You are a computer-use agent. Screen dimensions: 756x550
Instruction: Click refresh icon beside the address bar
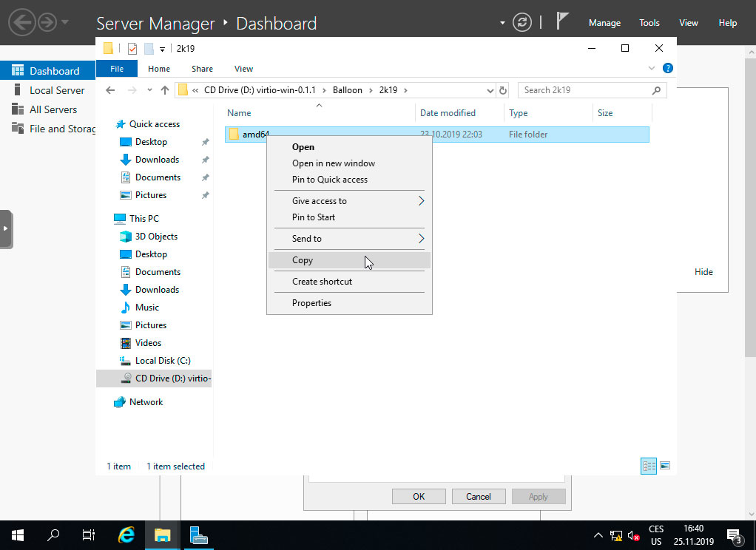point(502,89)
